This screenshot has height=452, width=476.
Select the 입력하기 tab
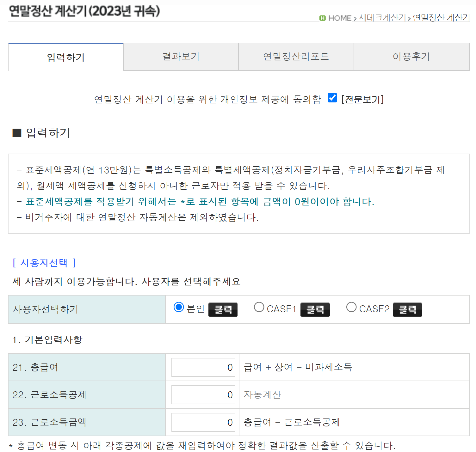[66, 57]
